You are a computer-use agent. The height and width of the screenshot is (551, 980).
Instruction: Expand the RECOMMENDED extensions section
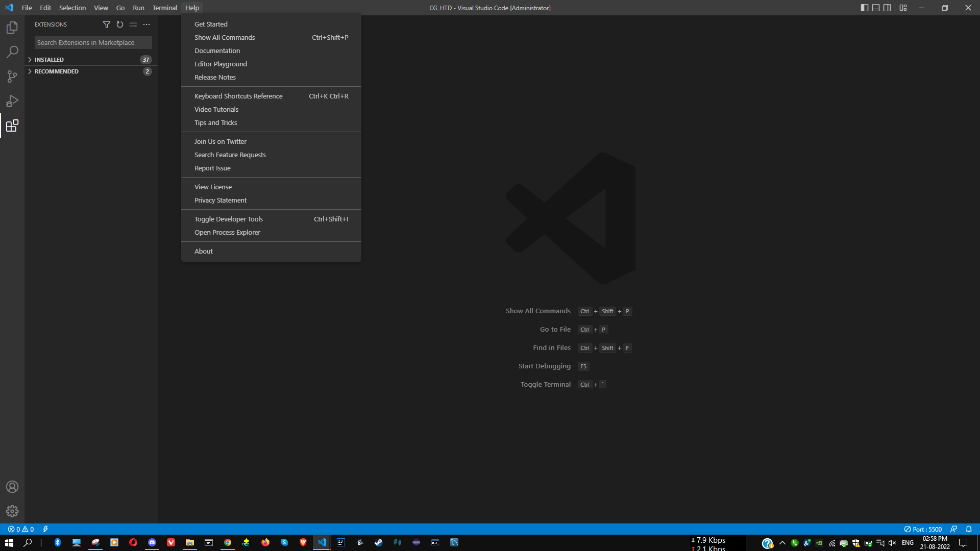pyautogui.click(x=56, y=71)
